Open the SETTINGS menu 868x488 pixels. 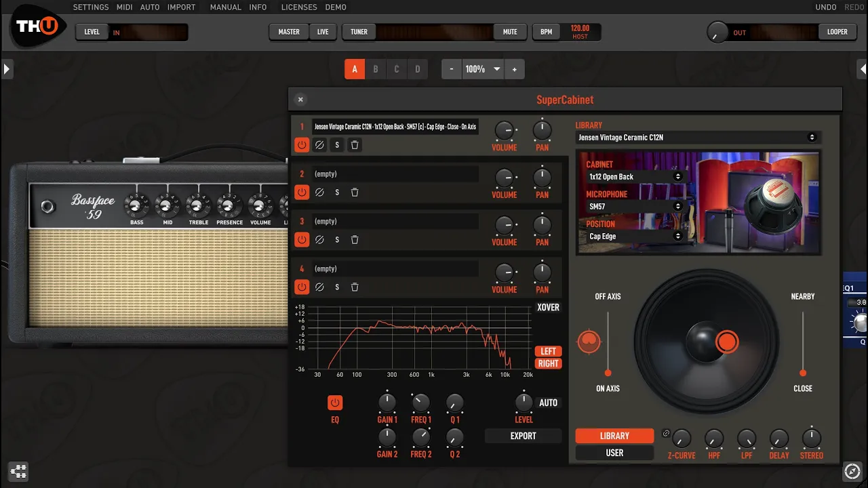tap(91, 7)
